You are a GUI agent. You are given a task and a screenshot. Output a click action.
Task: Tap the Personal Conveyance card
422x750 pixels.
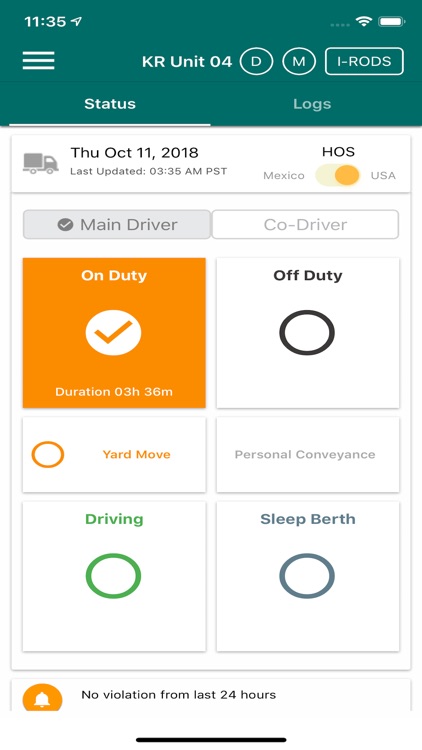point(308,454)
